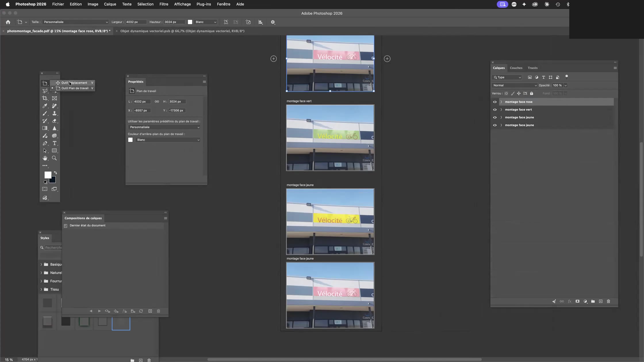Image resolution: width=644 pixels, height=362 pixels.
Task: Open the Apple menu
Action: pyautogui.click(x=8, y=4)
